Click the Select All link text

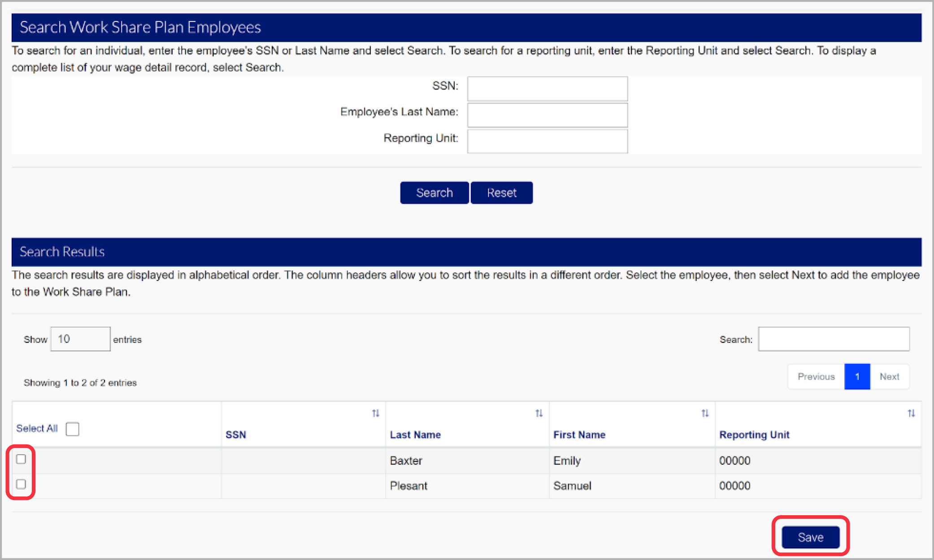pos(37,429)
